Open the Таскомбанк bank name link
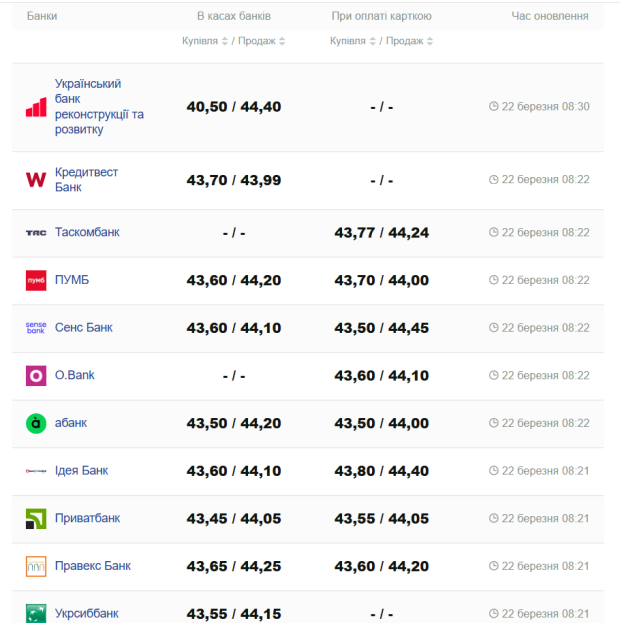Screen dimensions: 620x623 [x=87, y=232]
